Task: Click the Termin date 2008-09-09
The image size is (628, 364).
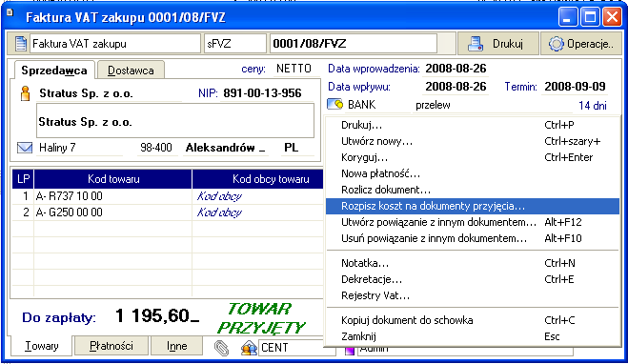Action: (x=575, y=87)
